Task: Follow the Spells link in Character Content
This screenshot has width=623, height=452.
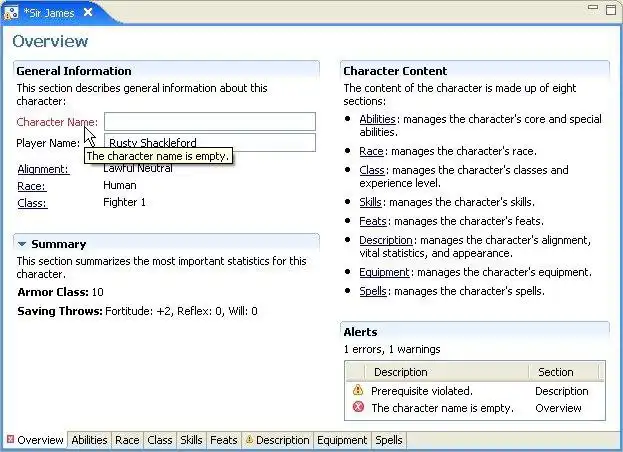Action: point(373,291)
